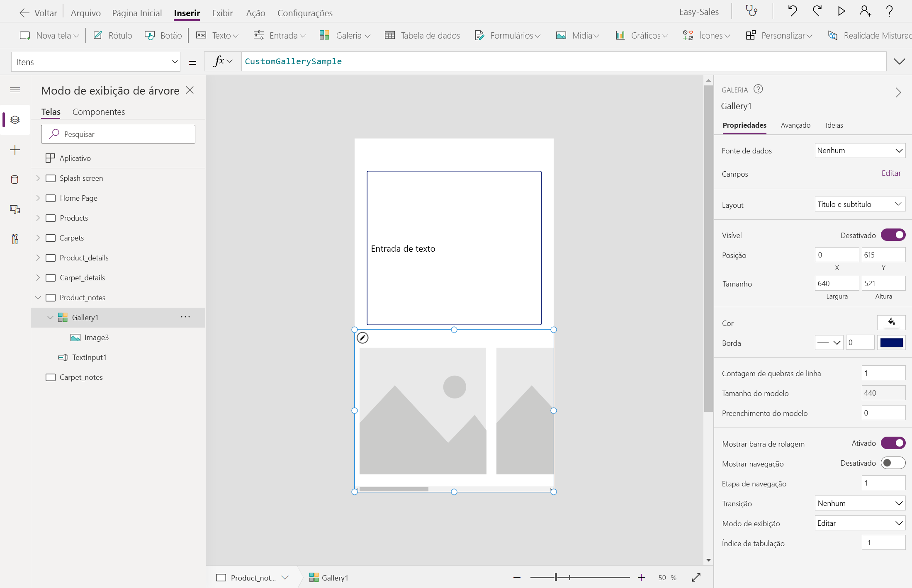Click the gallery edit pencil icon
The image size is (912, 588).
click(362, 338)
